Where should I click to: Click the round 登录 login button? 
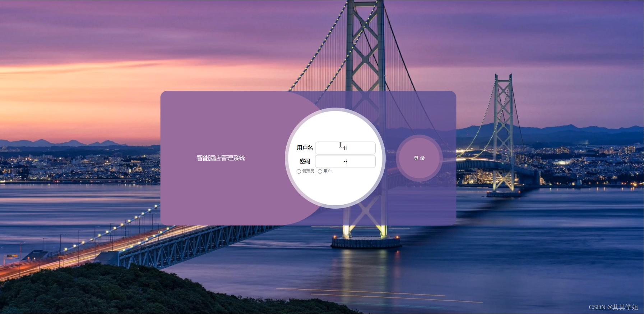point(419,158)
